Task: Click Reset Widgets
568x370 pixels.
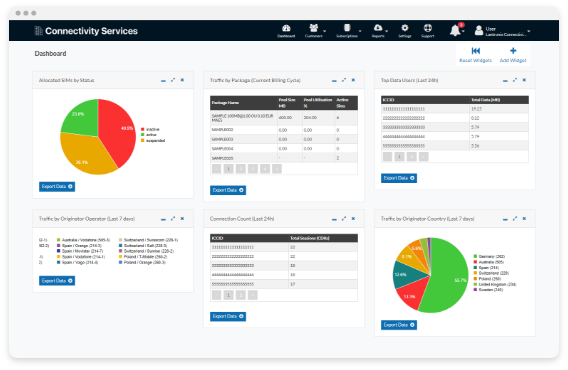Action: point(476,55)
